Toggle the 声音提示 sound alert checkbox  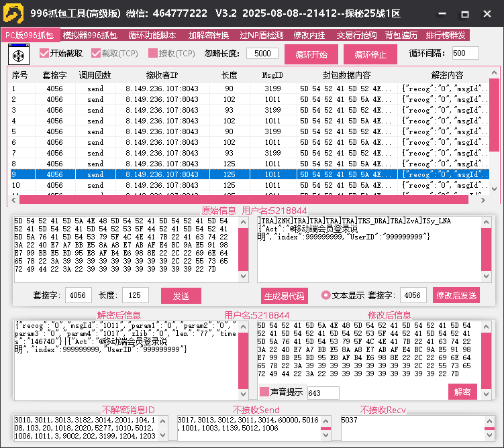(x=264, y=392)
